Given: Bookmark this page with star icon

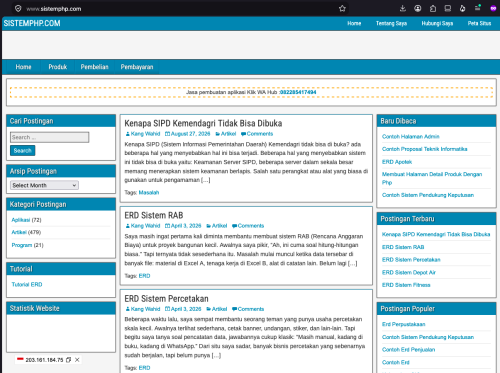Looking at the screenshot, I should click(342, 9).
